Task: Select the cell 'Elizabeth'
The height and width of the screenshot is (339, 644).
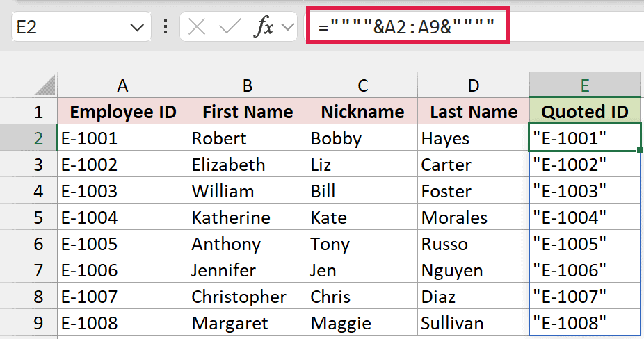Action: pos(248,164)
